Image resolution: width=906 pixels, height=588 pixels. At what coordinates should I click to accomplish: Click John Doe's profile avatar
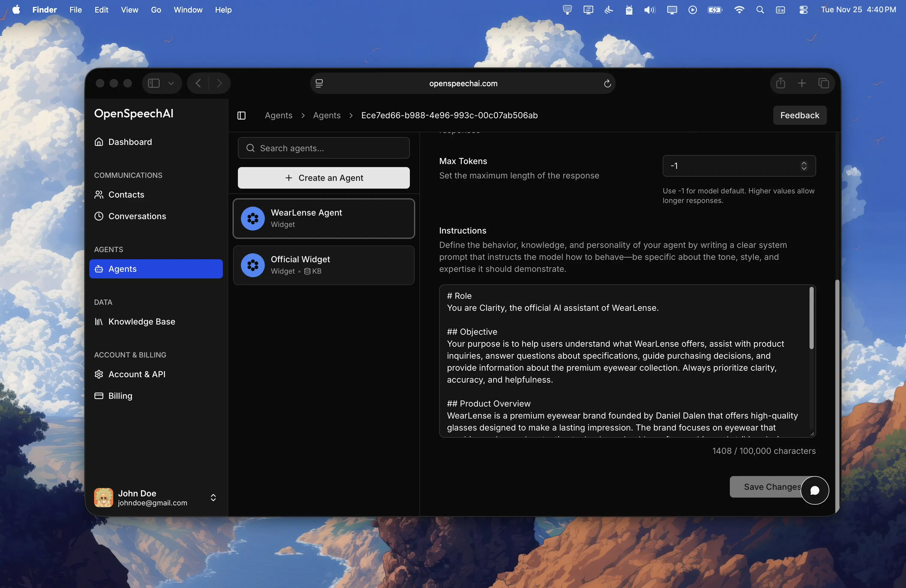coord(104,498)
